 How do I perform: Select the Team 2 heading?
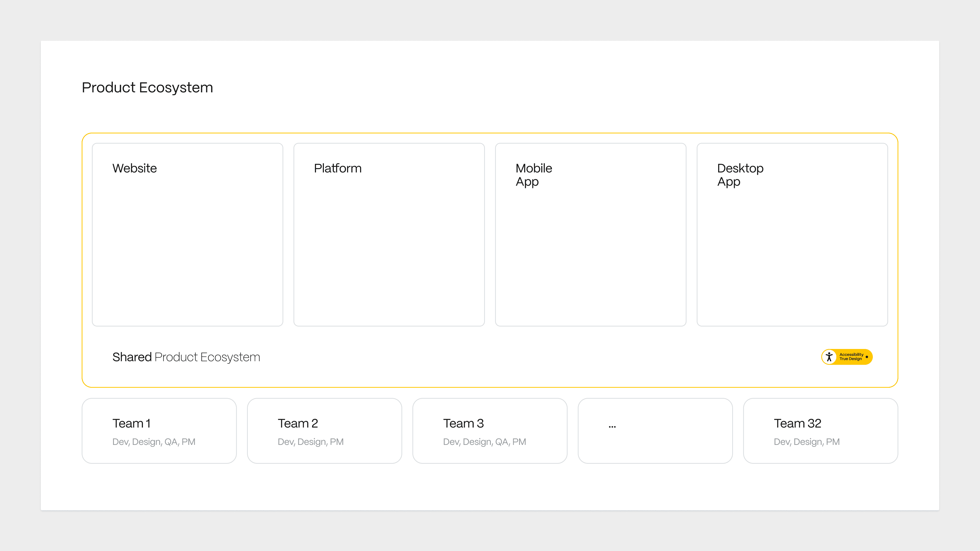click(298, 423)
